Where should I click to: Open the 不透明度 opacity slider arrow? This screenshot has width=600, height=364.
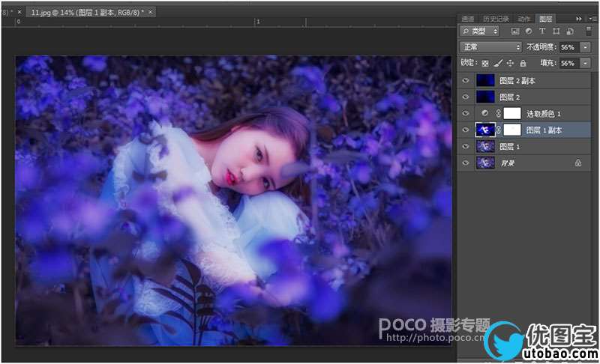click(586, 47)
